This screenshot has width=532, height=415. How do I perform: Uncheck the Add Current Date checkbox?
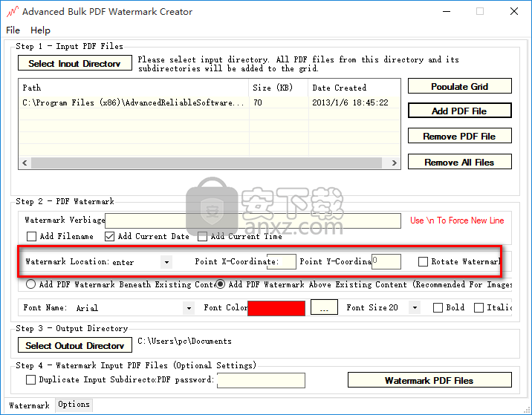(109, 236)
